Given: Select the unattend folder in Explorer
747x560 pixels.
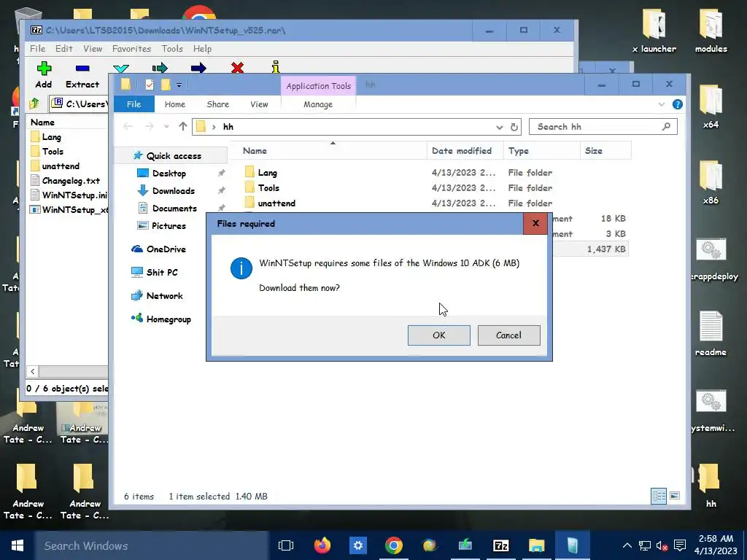Looking at the screenshot, I should (276, 203).
